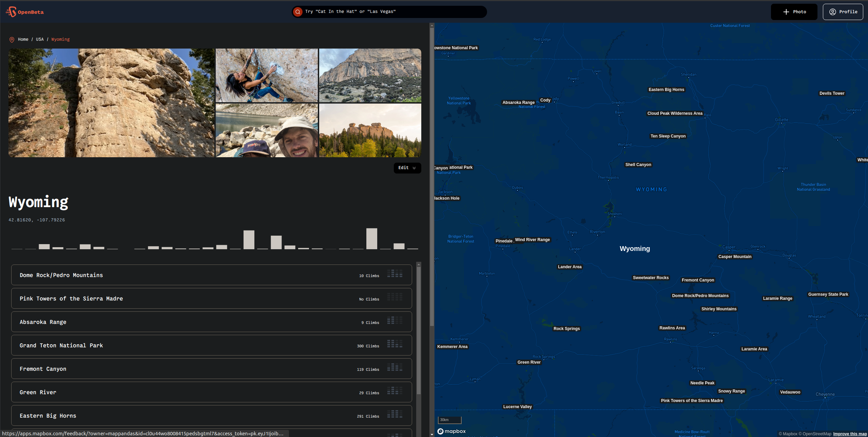Click the plus icon on the Photo button
Viewport: 868px width, 437px height.
click(x=786, y=12)
